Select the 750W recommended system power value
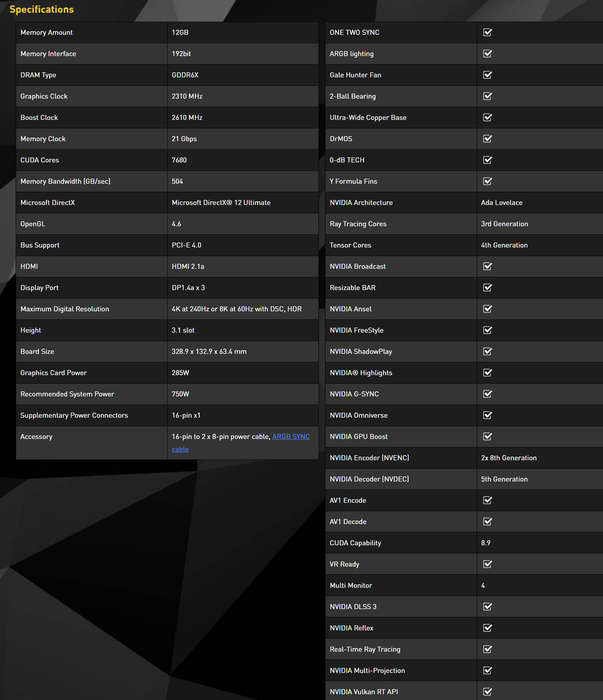This screenshot has width=603, height=700. (180, 394)
